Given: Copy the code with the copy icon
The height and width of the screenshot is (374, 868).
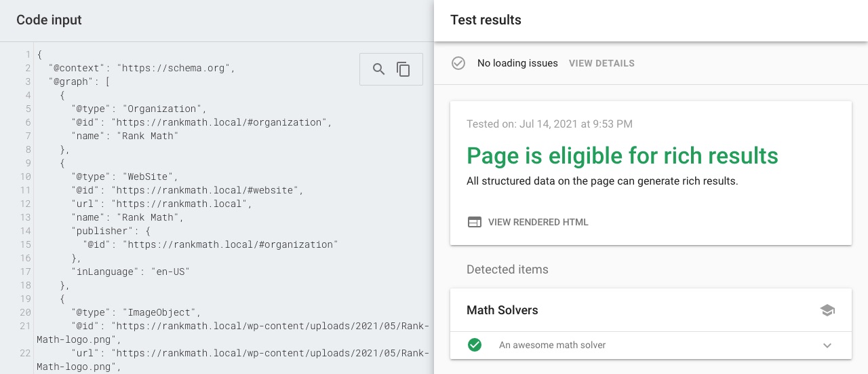Looking at the screenshot, I should [403, 69].
